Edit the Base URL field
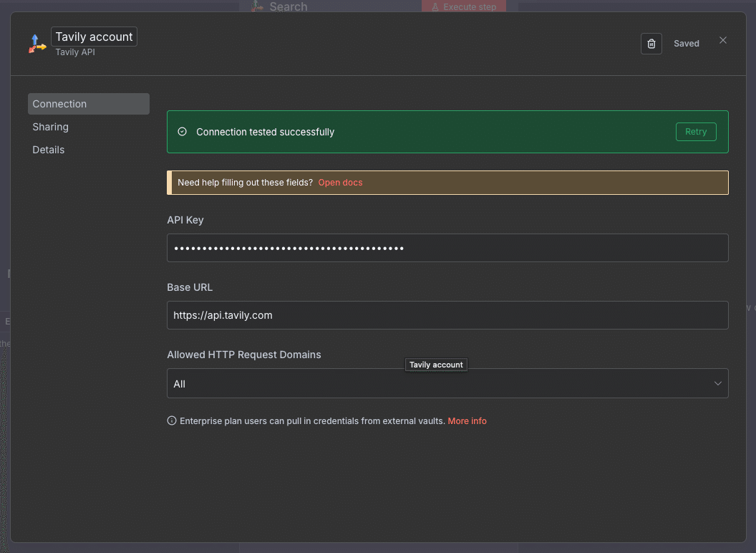 447,315
